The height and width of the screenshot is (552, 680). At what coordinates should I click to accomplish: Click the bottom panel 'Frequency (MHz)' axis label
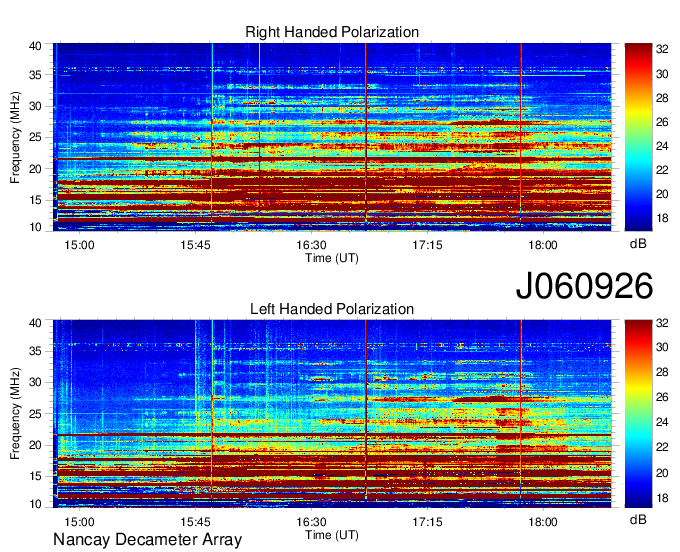(x=15, y=414)
